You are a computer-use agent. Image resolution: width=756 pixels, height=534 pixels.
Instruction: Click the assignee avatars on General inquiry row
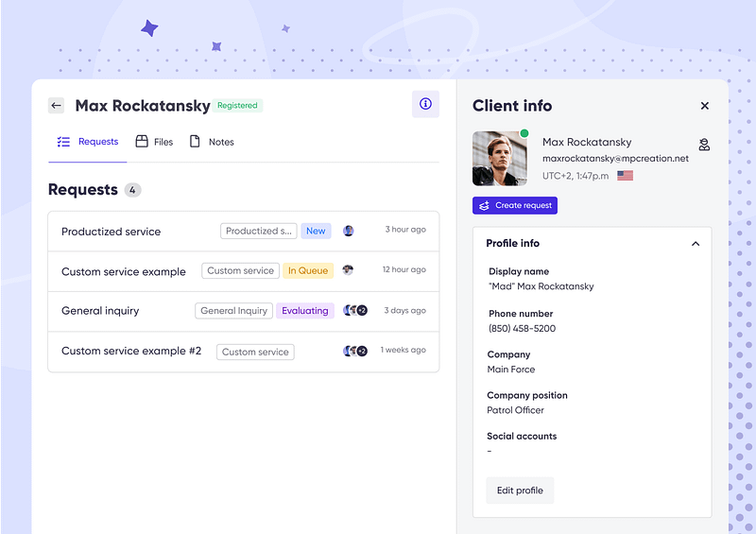click(355, 310)
